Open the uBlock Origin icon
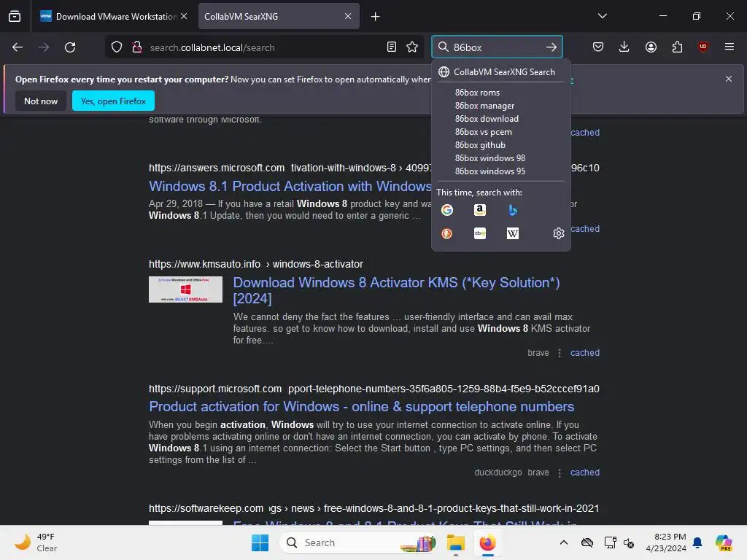 pyautogui.click(x=703, y=47)
